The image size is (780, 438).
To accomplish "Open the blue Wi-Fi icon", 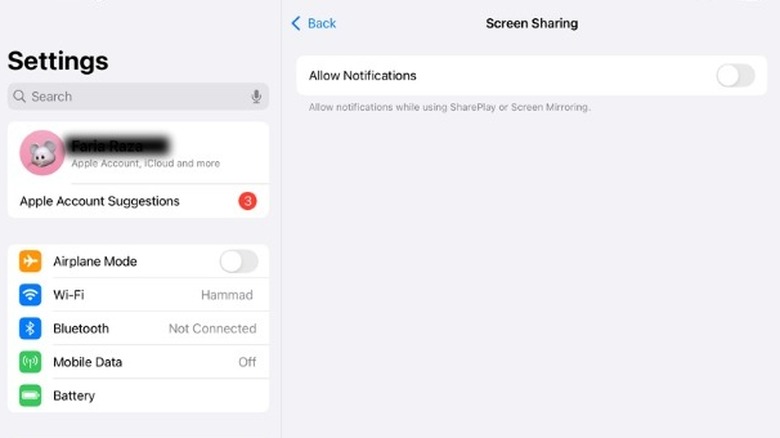I will (30, 295).
